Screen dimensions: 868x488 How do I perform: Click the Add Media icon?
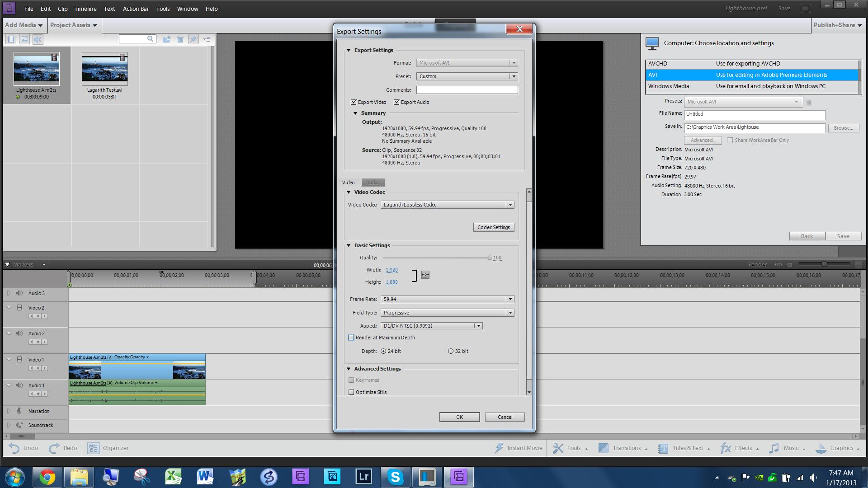pyautogui.click(x=23, y=25)
